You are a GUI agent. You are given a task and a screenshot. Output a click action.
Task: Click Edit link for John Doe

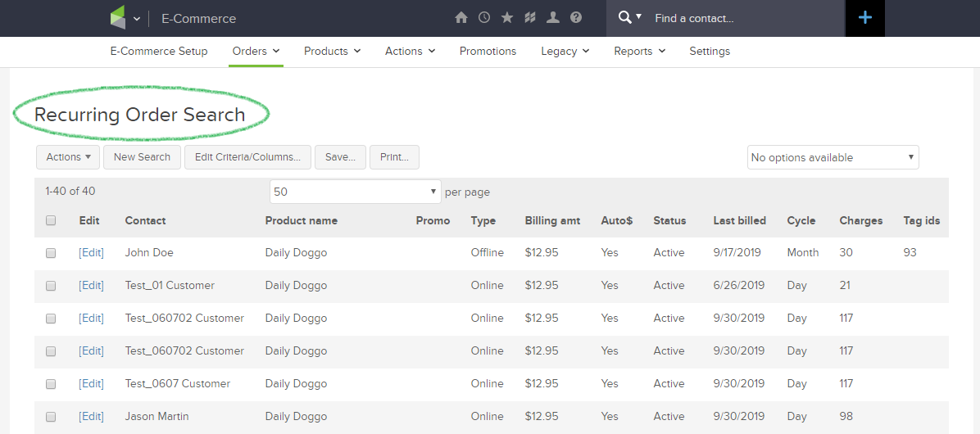(91, 253)
